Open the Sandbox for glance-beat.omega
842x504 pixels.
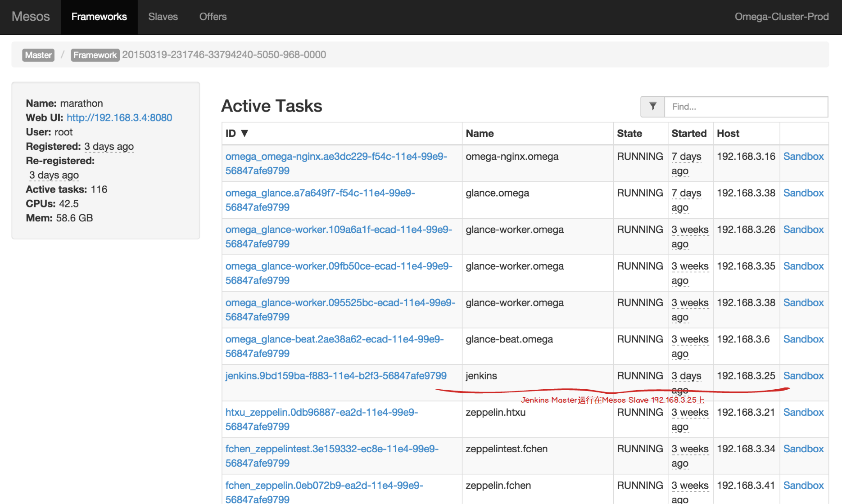click(803, 339)
